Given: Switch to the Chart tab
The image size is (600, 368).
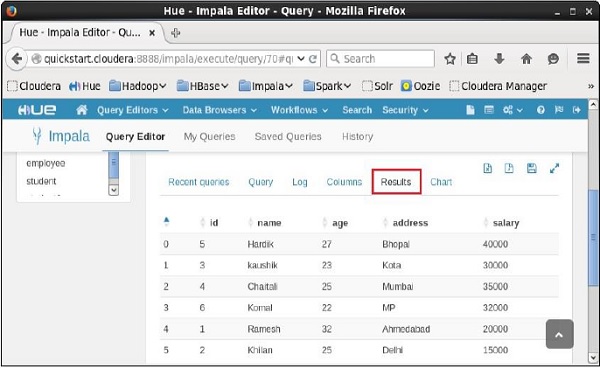Looking at the screenshot, I should point(441,182).
